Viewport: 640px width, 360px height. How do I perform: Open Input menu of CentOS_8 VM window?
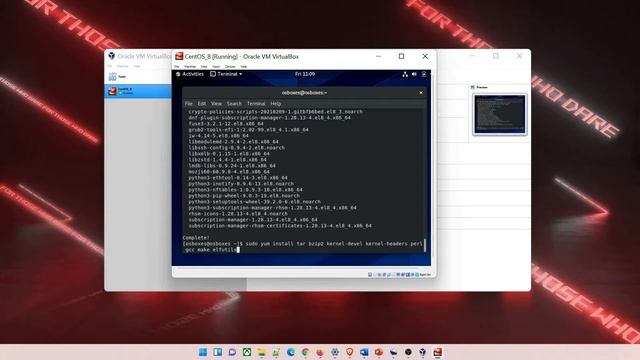click(216, 67)
